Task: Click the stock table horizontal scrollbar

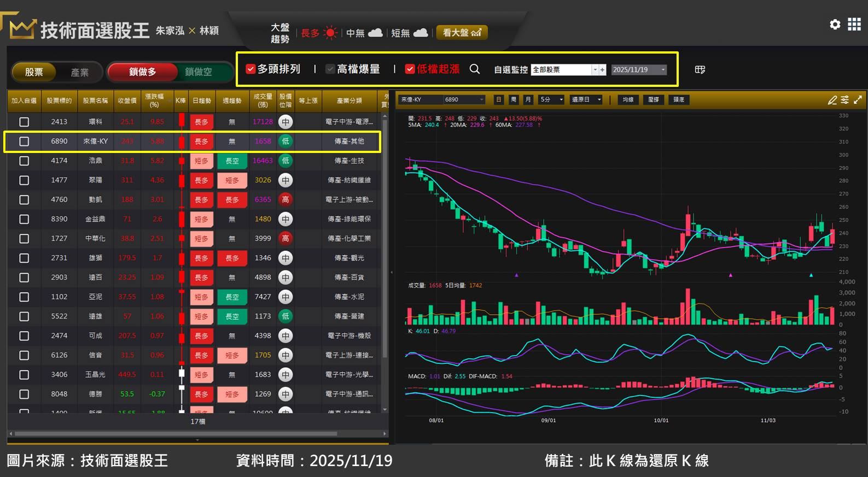Action: click(176, 434)
